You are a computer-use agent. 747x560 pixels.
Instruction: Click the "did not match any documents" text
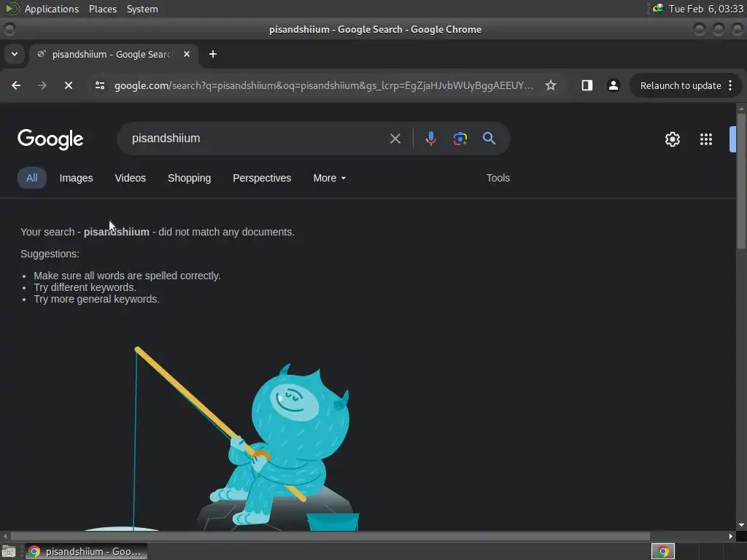pyautogui.click(x=226, y=232)
